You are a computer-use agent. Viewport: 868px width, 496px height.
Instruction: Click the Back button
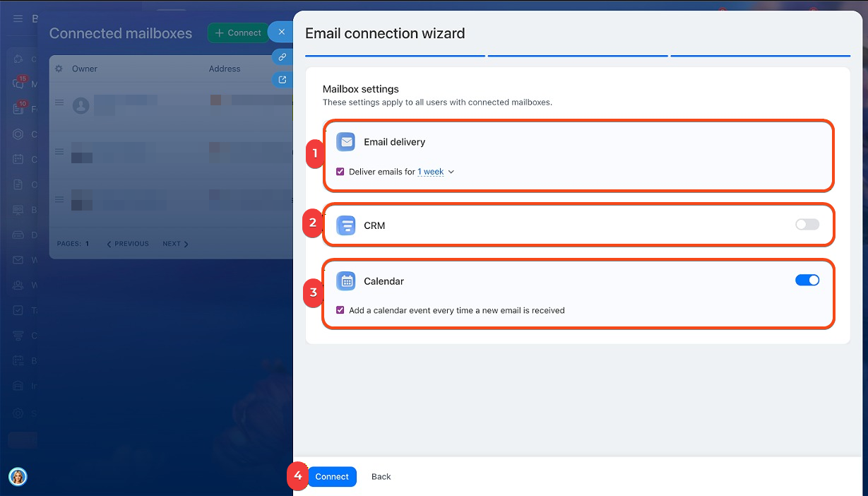pos(381,477)
